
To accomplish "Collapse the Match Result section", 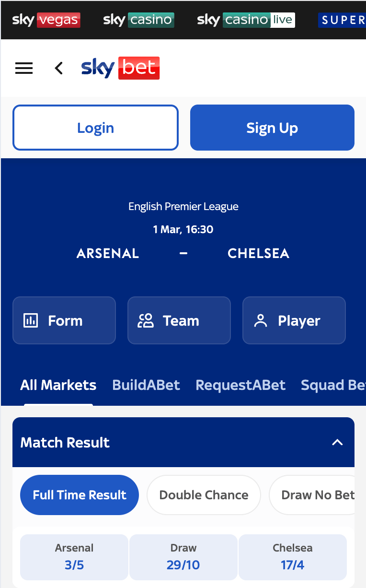I will point(337,442).
